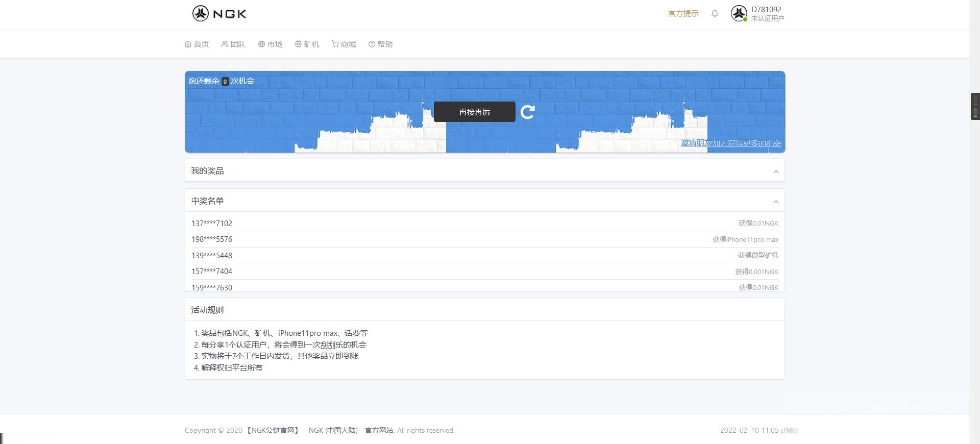This screenshot has width=980, height=444.
Task: Click the 我的奖品 panel title
Action: (207, 171)
